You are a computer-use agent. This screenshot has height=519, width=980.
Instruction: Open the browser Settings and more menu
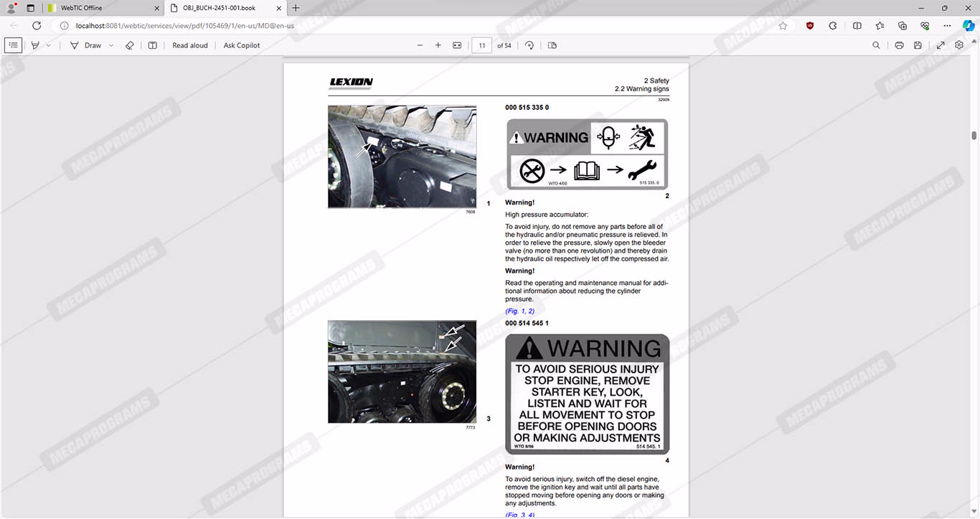(x=948, y=25)
